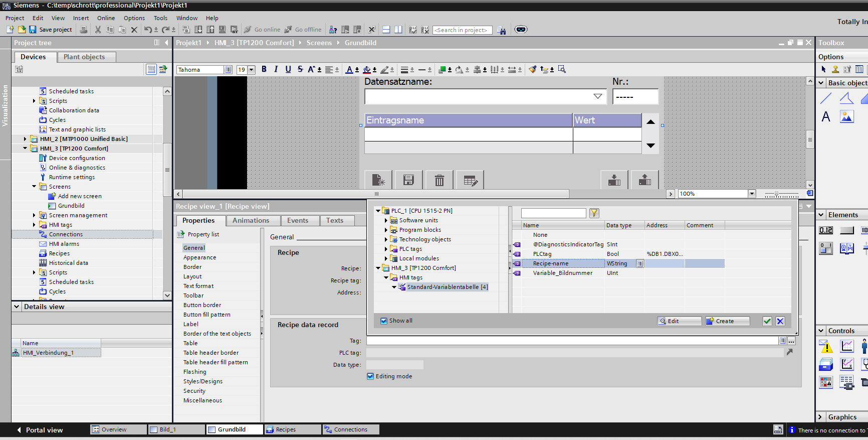Click the save data record icon
868x440 pixels.
coord(408,180)
